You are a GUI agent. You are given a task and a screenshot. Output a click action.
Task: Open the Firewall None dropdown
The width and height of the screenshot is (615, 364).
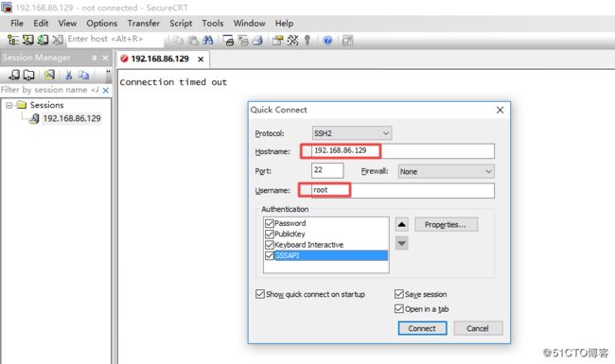point(446,171)
